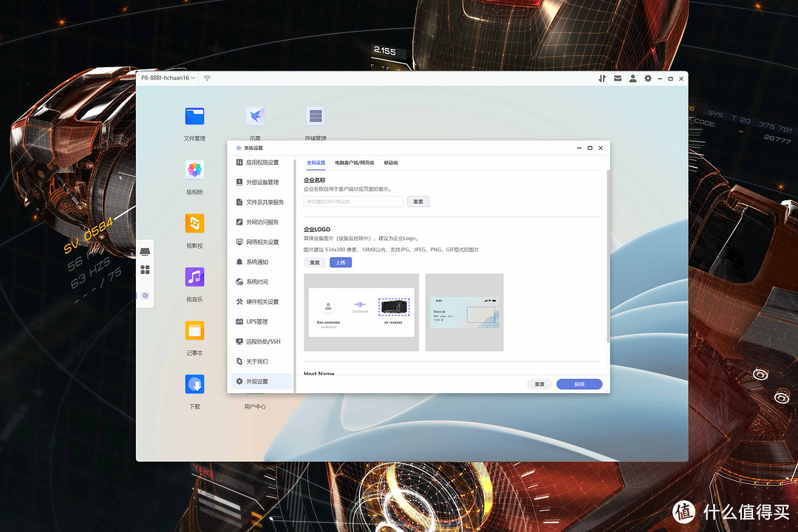The image size is (798, 532).
Task: Open the 下载 downloads app
Action: tap(194, 383)
